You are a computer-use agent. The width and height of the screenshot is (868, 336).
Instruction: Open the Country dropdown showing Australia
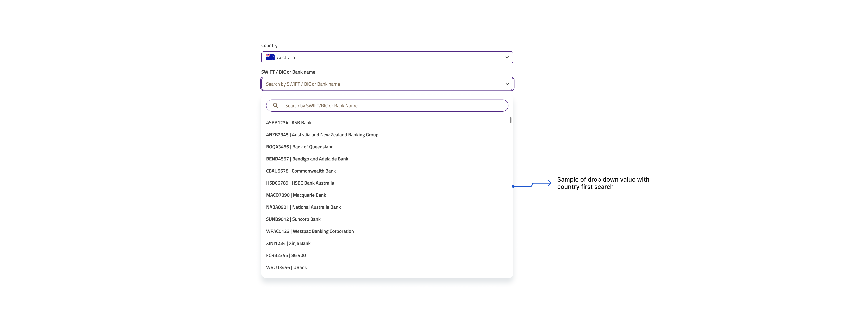pos(387,57)
